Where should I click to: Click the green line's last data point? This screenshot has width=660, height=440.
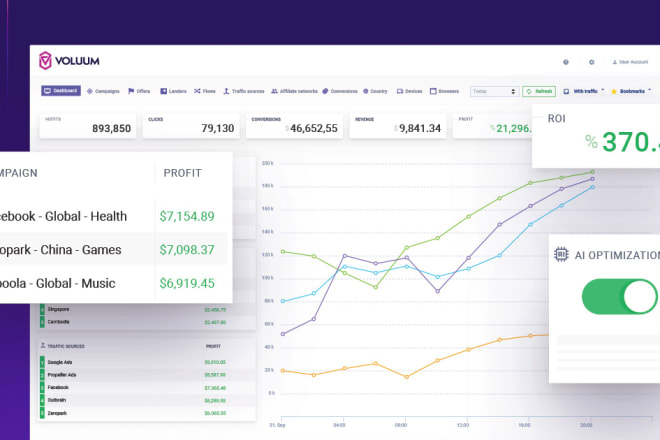pos(592,172)
